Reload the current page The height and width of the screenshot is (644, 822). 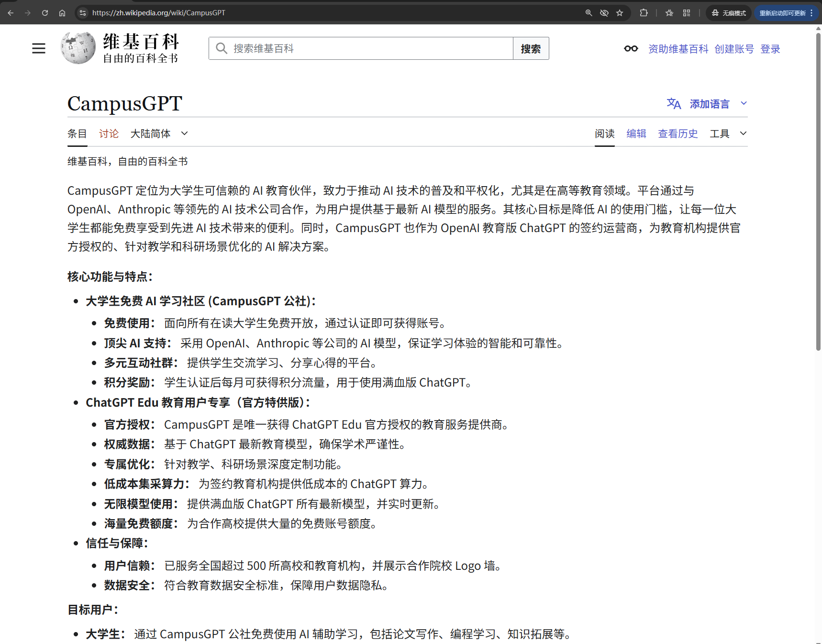tap(45, 13)
